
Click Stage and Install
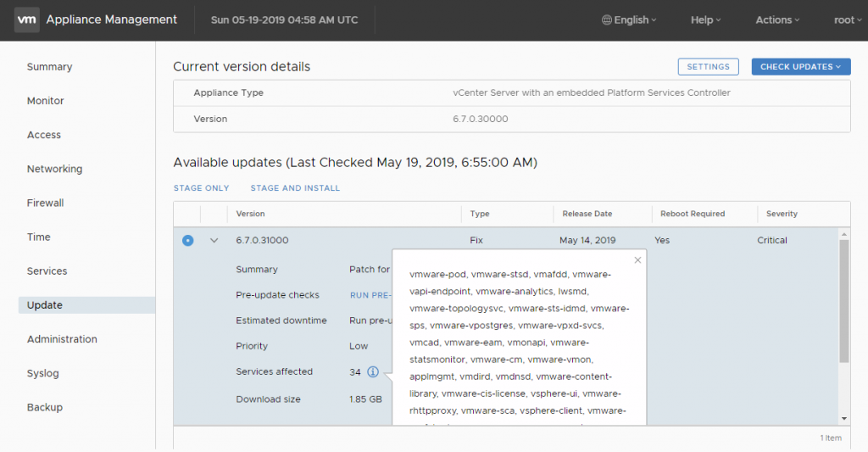(x=295, y=188)
